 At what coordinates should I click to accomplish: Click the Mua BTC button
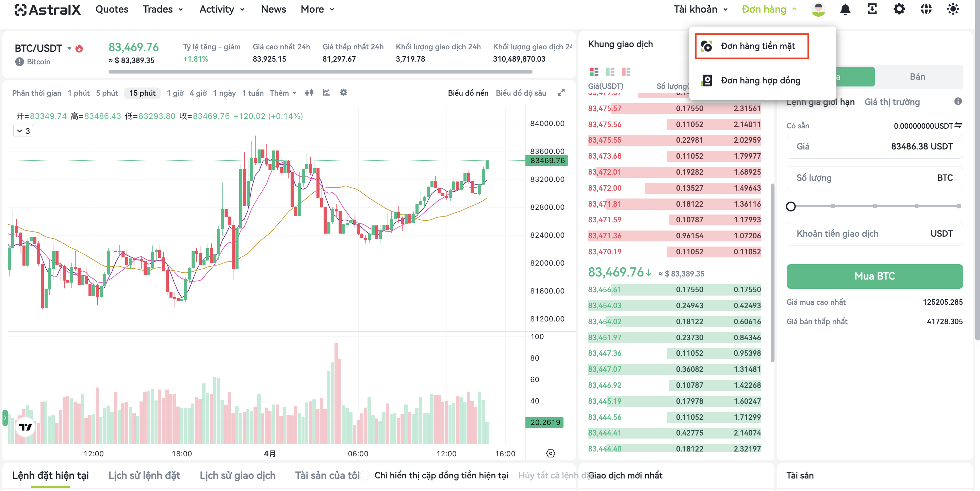(874, 276)
